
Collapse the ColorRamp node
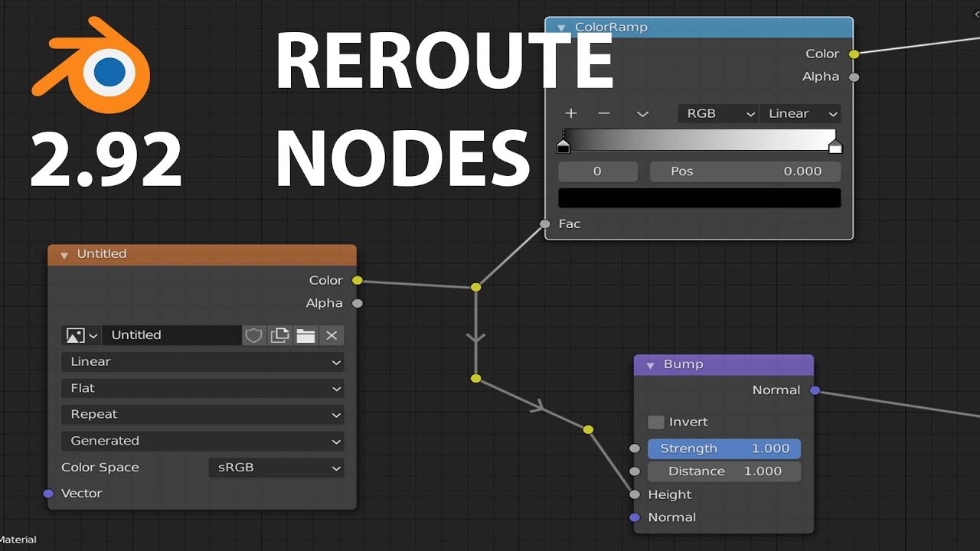(560, 28)
